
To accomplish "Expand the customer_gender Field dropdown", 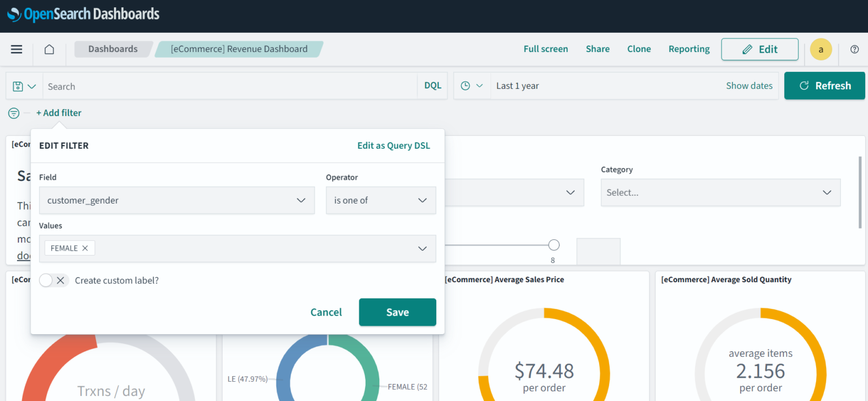I will pyautogui.click(x=176, y=200).
